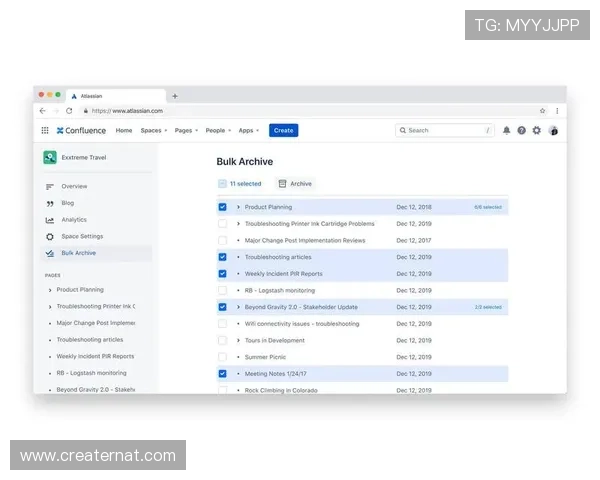Click the blue Create button
Image resolution: width=600 pixels, height=480 pixels.
(x=283, y=130)
